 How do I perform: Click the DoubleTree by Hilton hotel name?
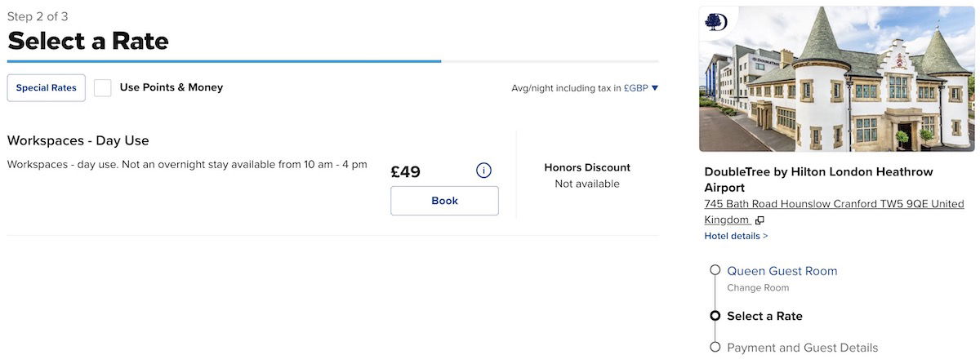(818, 180)
